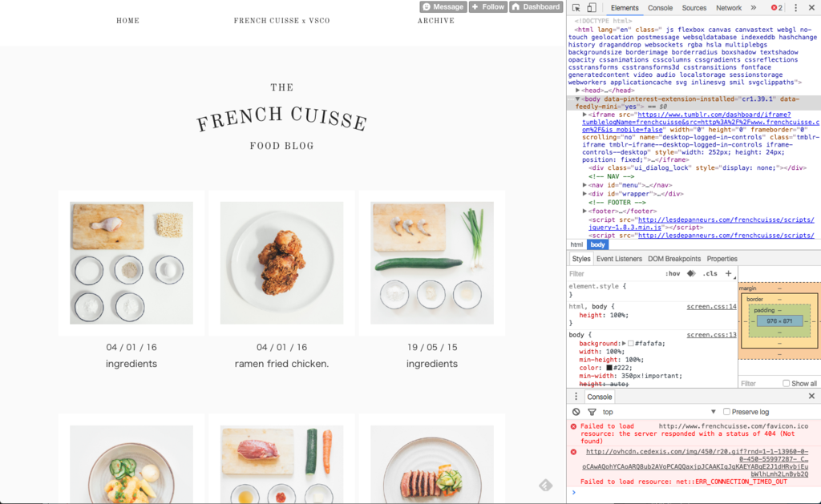The image size is (821, 504).
Task: Close the DevTools panel
Action: pyautogui.click(x=811, y=8)
